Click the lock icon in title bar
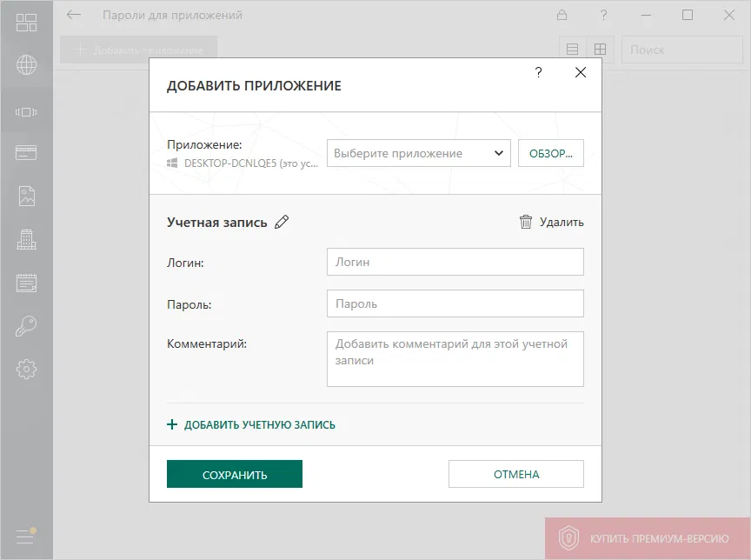The height and width of the screenshot is (560, 751). [x=562, y=16]
